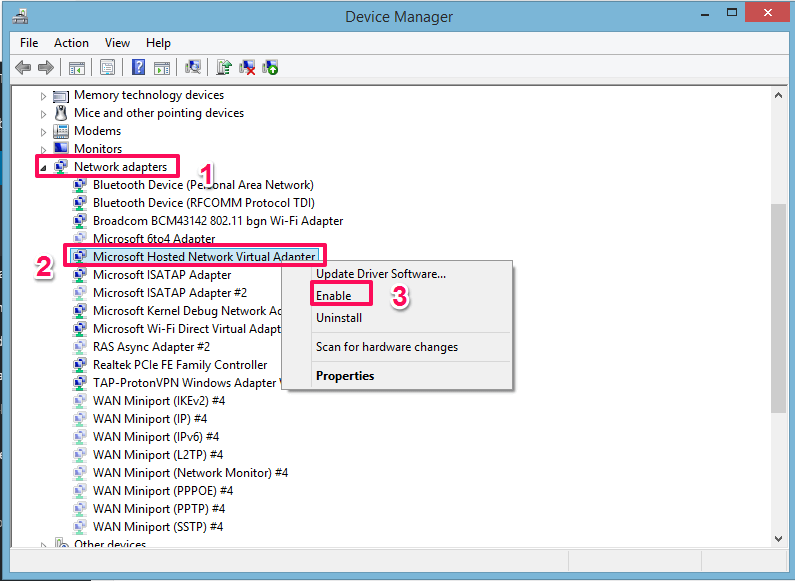Select WAN Miniport (Network Monitor) #4

pyautogui.click(x=191, y=473)
